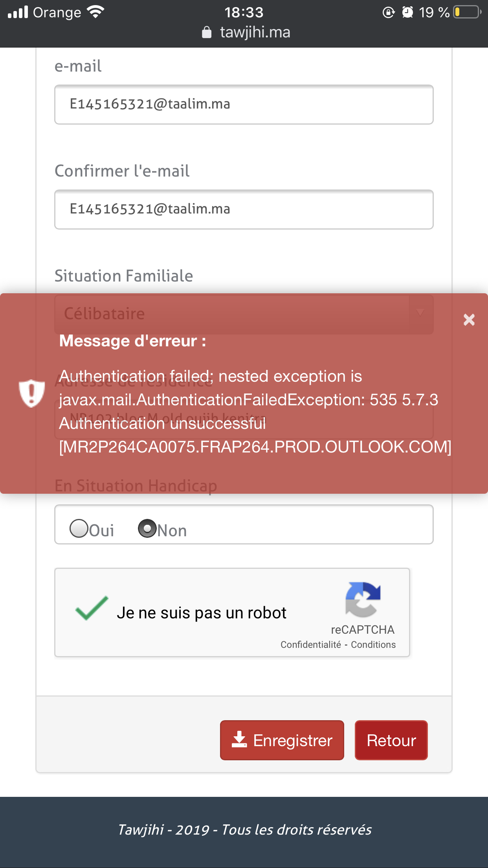Tap the alarm clock status icon
The height and width of the screenshot is (868, 488).
pos(407,12)
